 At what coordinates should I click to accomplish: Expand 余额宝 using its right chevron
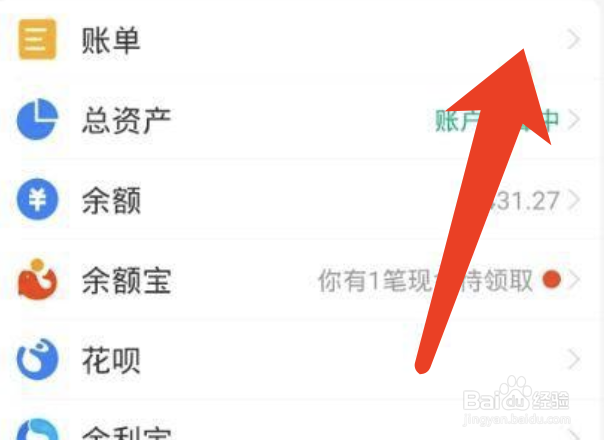tap(574, 280)
